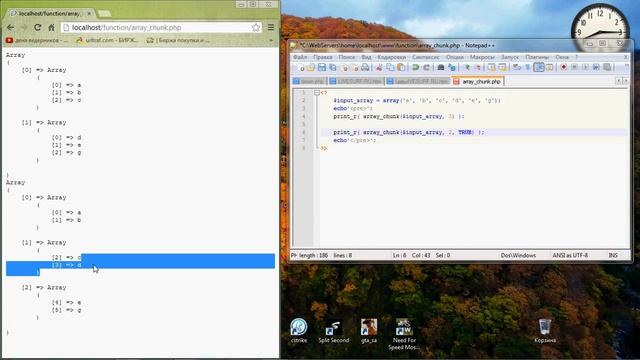The height and width of the screenshot is (360, 640).
Task: Click the Stop Recording macro icon
Action: click(x=574, y=67)
